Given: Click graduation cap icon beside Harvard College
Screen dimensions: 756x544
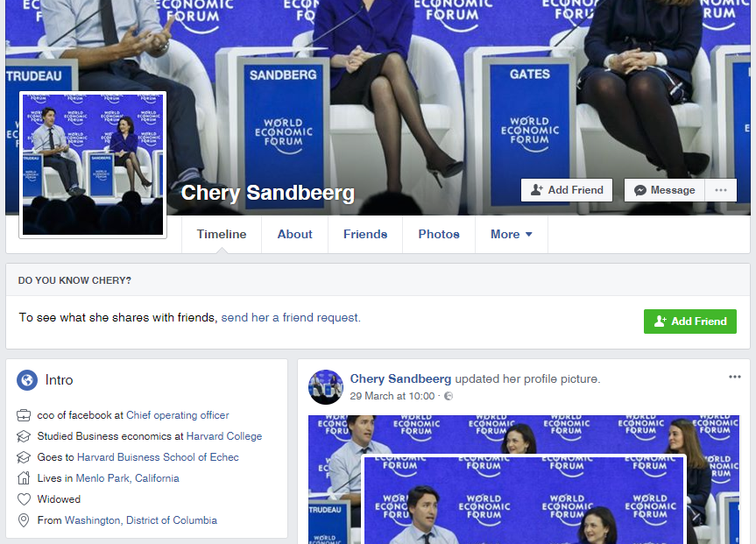Looking at the screenshot, I should (24, 436).
